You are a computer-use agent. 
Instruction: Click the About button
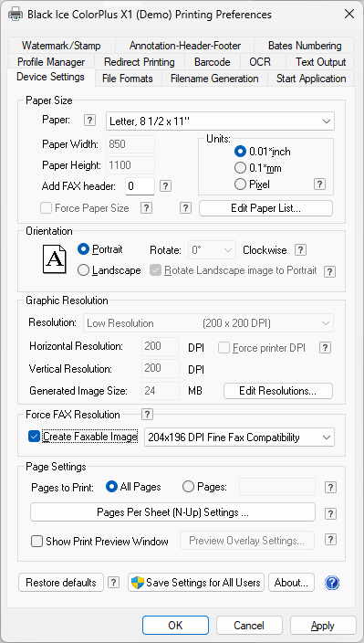[x=291, y=583]
